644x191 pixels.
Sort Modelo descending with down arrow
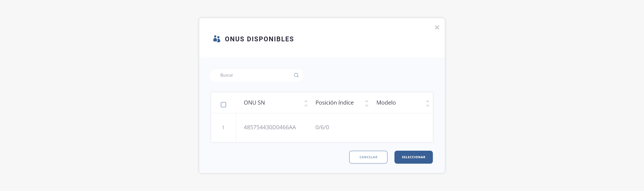[x=428, y=106]
